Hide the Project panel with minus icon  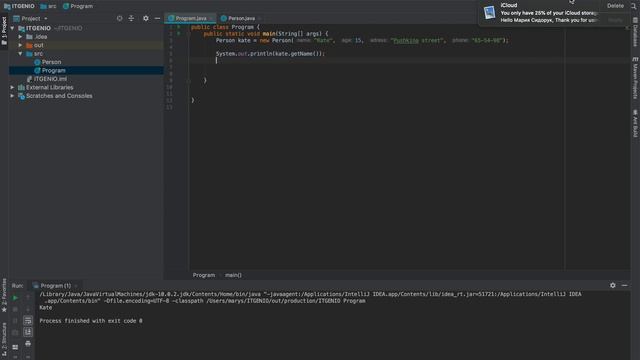coord(158,18)
